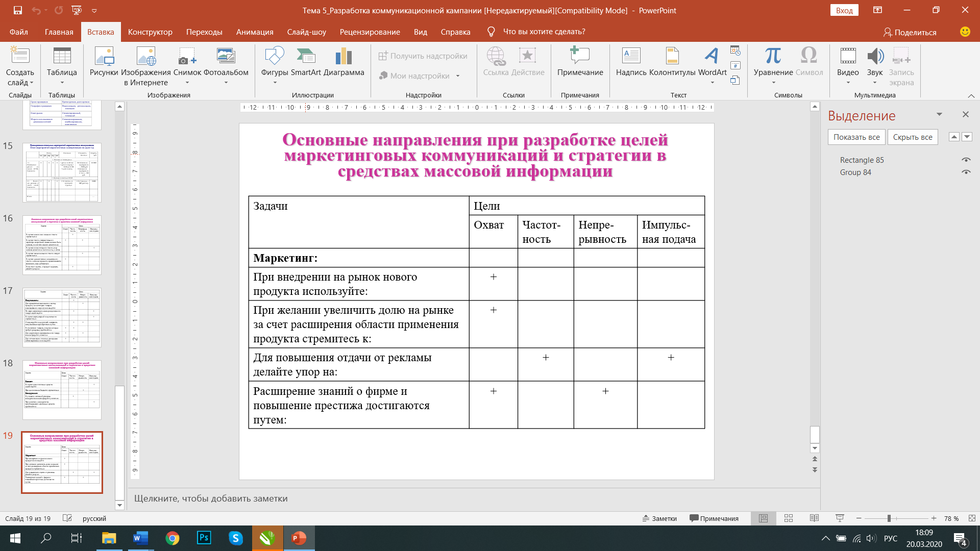Click the Вход sign-in button
Screen dimensions: 980x551
pyautogui.click(x=844, y=10)
